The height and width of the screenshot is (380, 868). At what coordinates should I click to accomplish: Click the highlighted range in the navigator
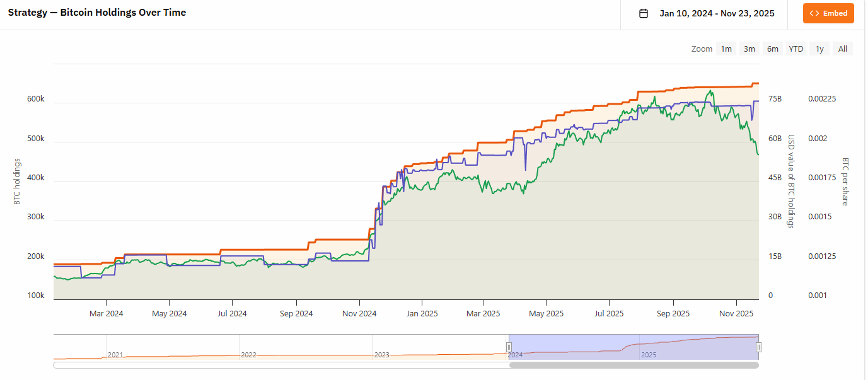[x=634, y=347]
